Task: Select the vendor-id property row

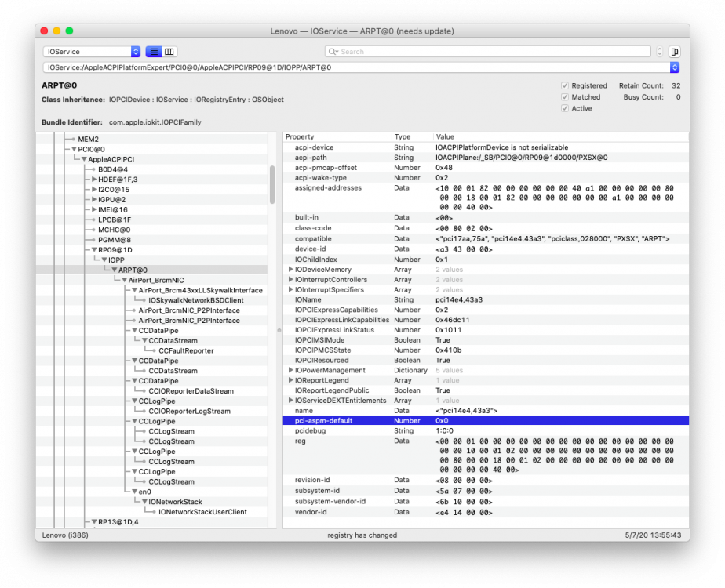Action: 486,512
